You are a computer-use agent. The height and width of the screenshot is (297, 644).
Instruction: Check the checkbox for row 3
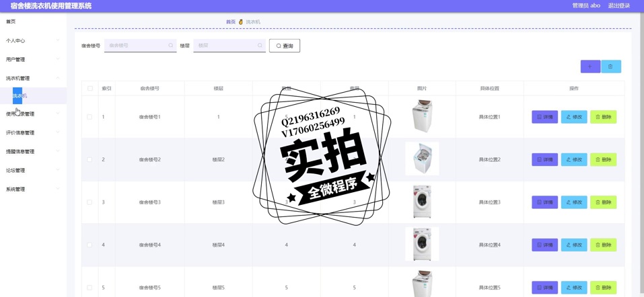click(x=90, y=202)
